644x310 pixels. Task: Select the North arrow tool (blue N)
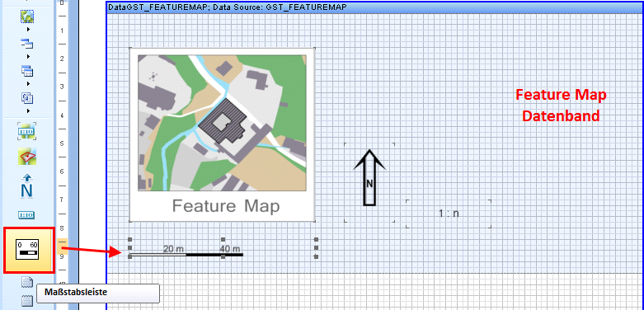click(27, 187)
